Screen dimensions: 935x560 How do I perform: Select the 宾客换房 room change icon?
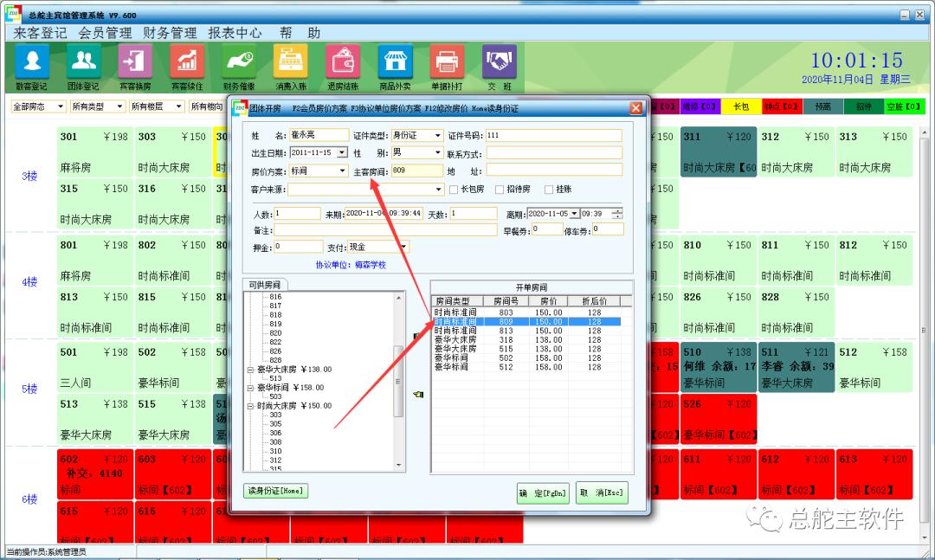135,61
